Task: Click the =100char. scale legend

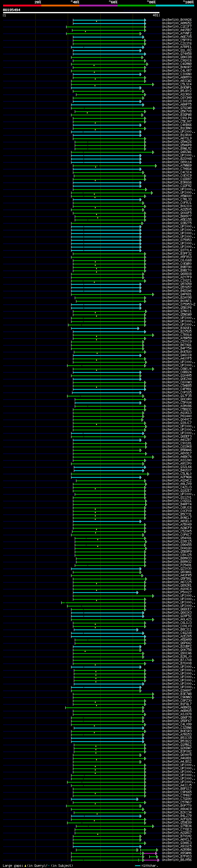Action: 147,866
